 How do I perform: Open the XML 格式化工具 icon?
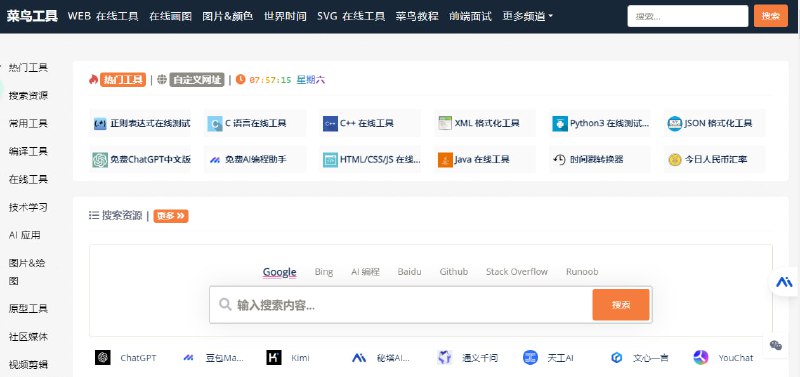(445, 123)
